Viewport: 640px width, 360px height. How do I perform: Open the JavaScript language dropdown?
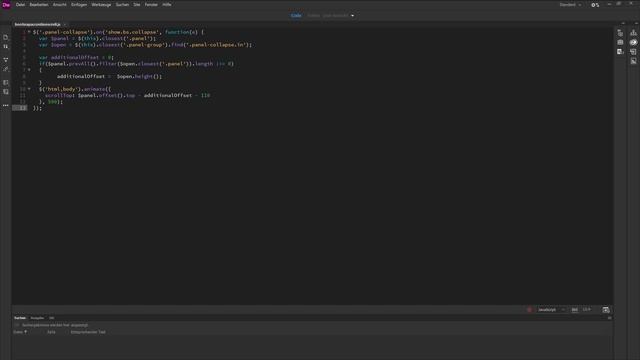point(551,310)
